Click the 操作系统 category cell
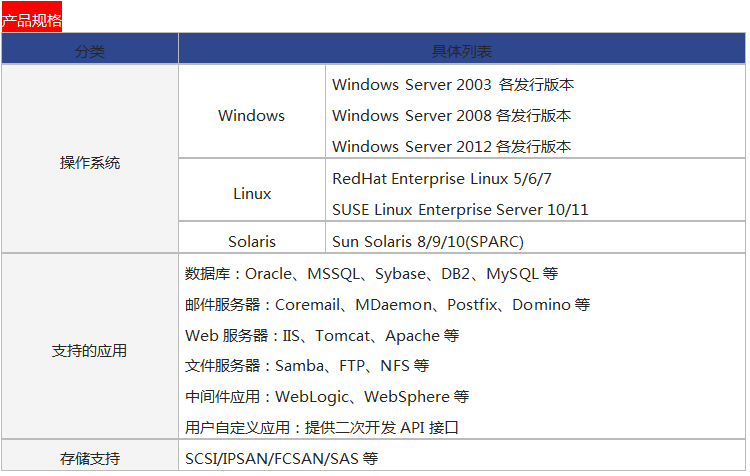Screen dimensions: 750x476 (90, 158)
